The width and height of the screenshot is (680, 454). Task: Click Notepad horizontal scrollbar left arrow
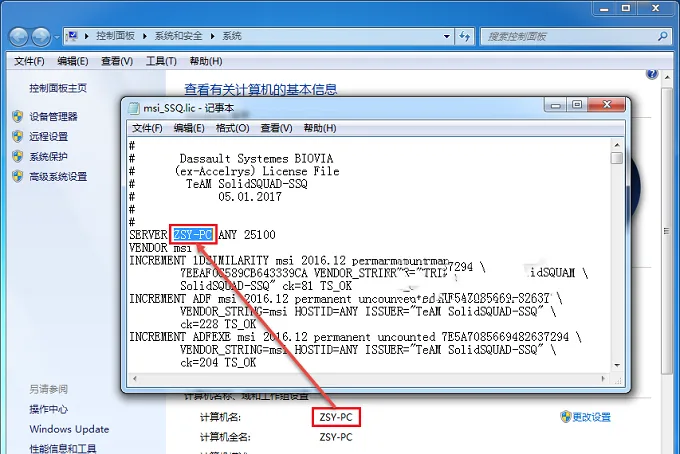tap(135, 379)
